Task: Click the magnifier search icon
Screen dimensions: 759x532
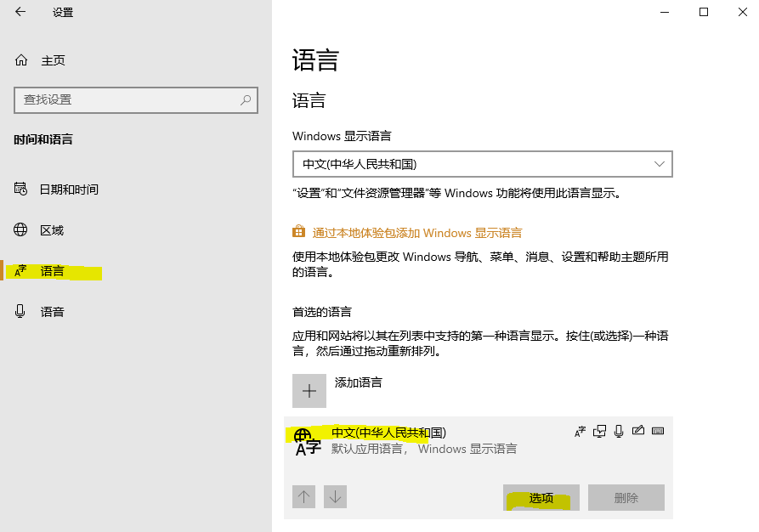Action: (246, 100)
